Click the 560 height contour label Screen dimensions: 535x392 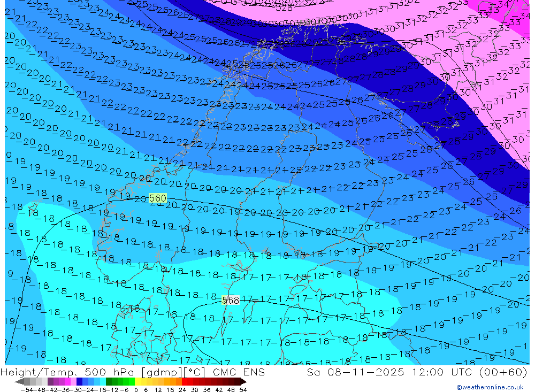pyautogui.click(x=158, y=198)
